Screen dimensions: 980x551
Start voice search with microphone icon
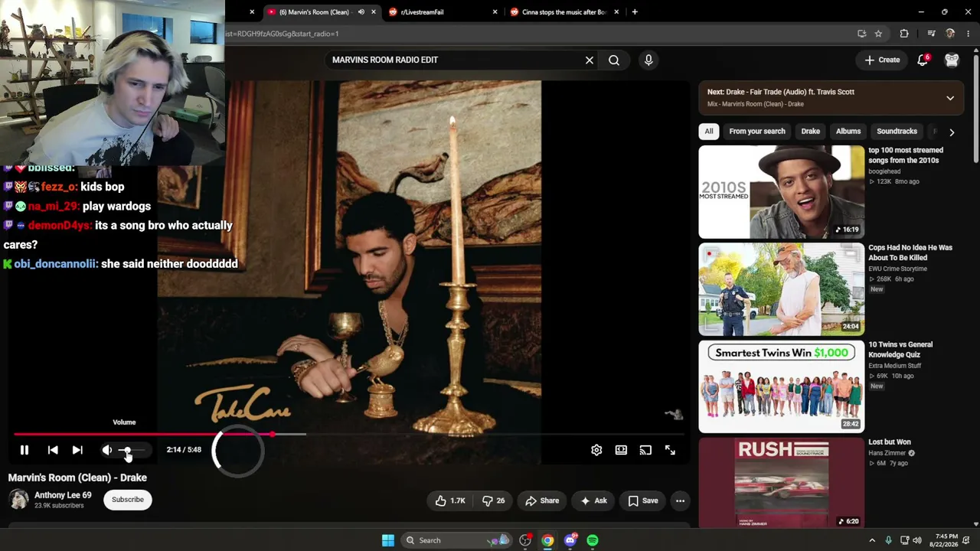tap(648, 60)
